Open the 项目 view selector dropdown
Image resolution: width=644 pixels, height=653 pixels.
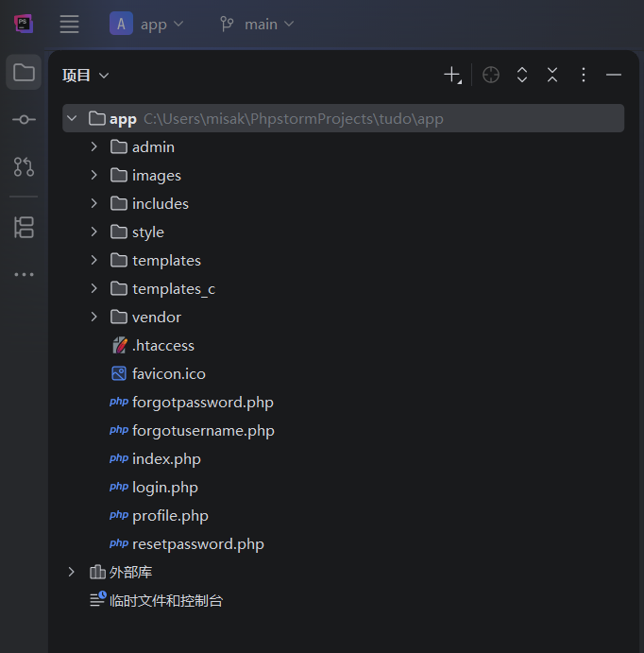[86, 76]
